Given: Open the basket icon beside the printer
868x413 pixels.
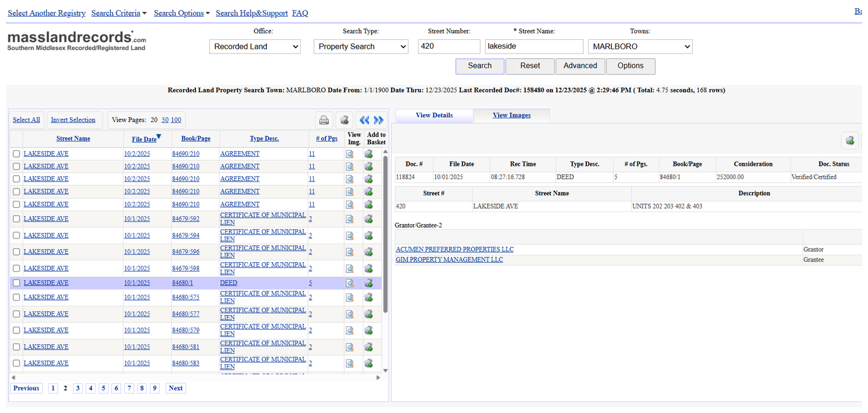Looking at the screenshot, I should pos(344,120).
